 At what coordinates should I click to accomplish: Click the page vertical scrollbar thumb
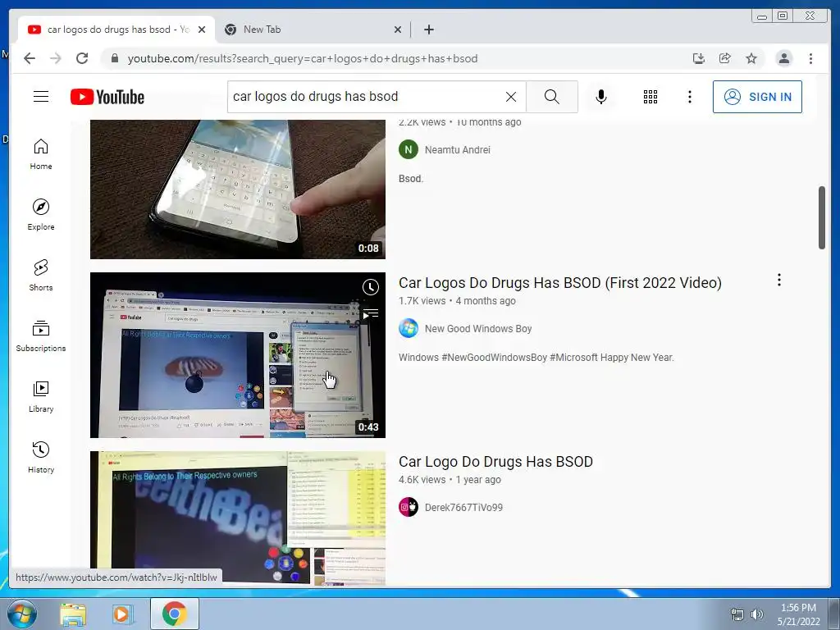click(822, 217)
